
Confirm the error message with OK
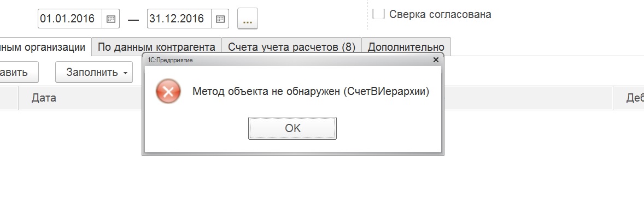292,128
